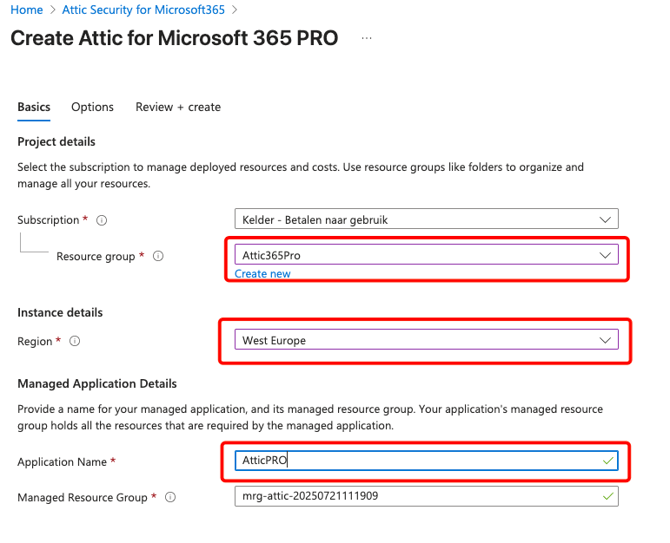Open the more options ellipsis beside page title
Viewport: 670px width, 543px height.
point(367,39)
